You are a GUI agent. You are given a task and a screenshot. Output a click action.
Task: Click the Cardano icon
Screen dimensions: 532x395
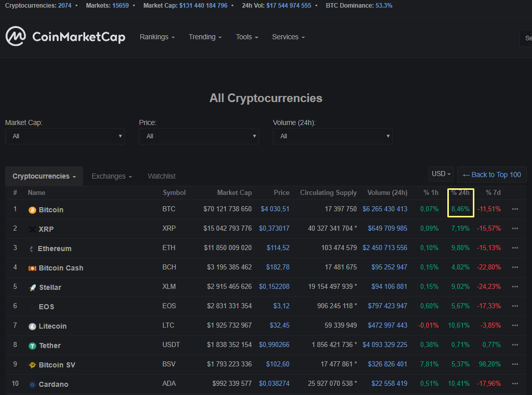click(32, 384)
